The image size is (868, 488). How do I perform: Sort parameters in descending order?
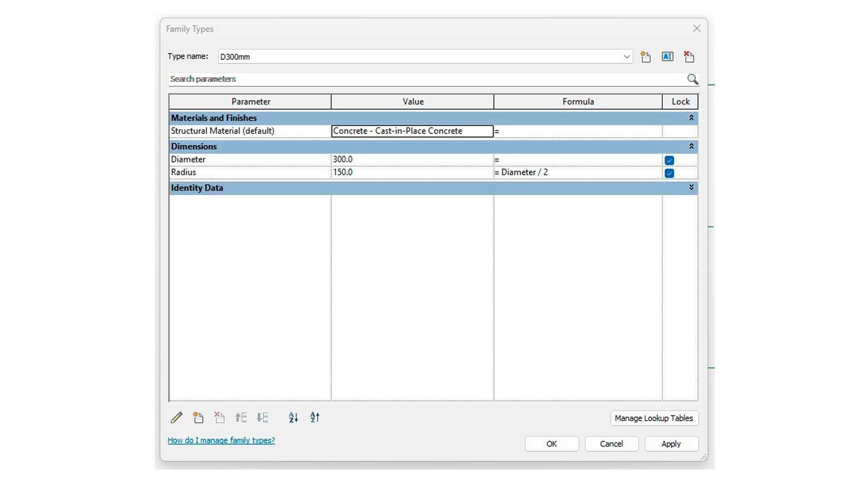pyautogui.click(x=315, y=418)
